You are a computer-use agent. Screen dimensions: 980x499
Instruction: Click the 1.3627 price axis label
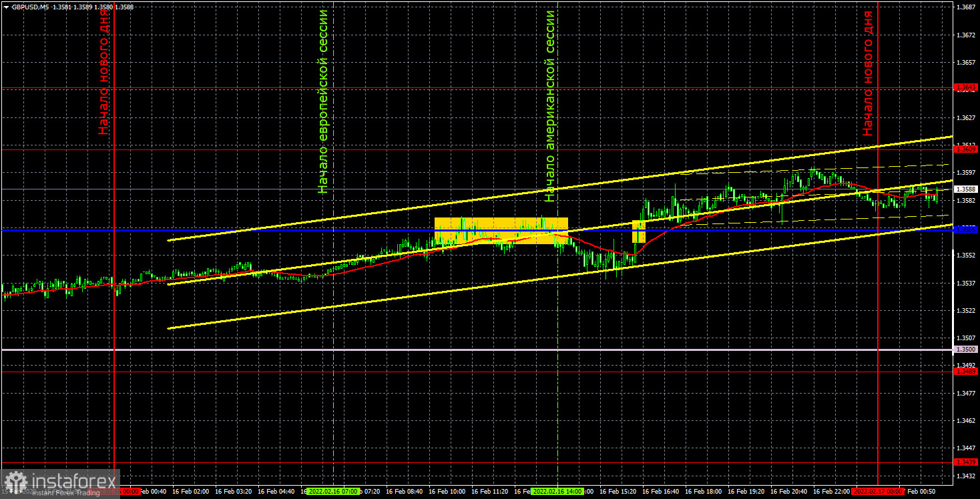point(965,117)
